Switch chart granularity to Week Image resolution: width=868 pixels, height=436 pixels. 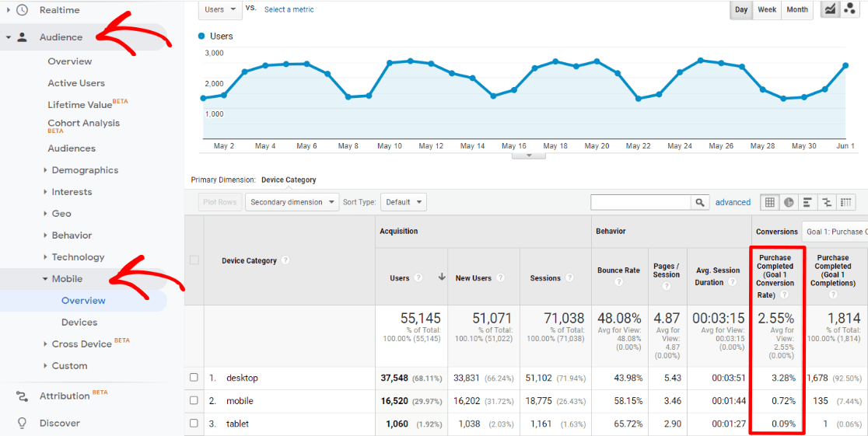point(767,9)
